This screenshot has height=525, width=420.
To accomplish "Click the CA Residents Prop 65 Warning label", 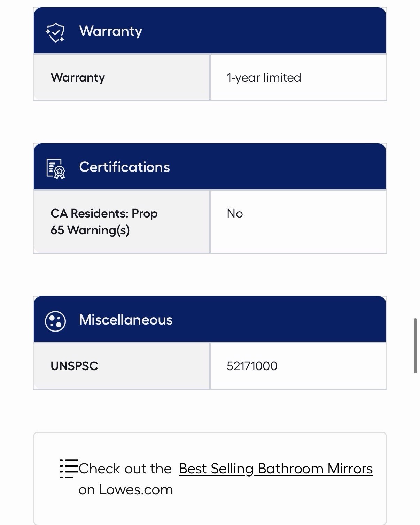I will tap(104, 222).
